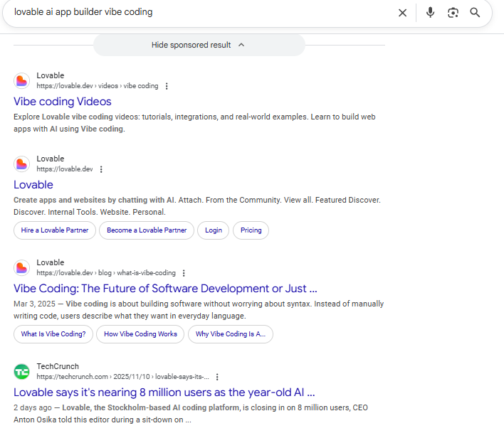Open three-dot menu for what-is-vibe-coding blog result
This screenshot has height=443, width=504.
point(184,273)
